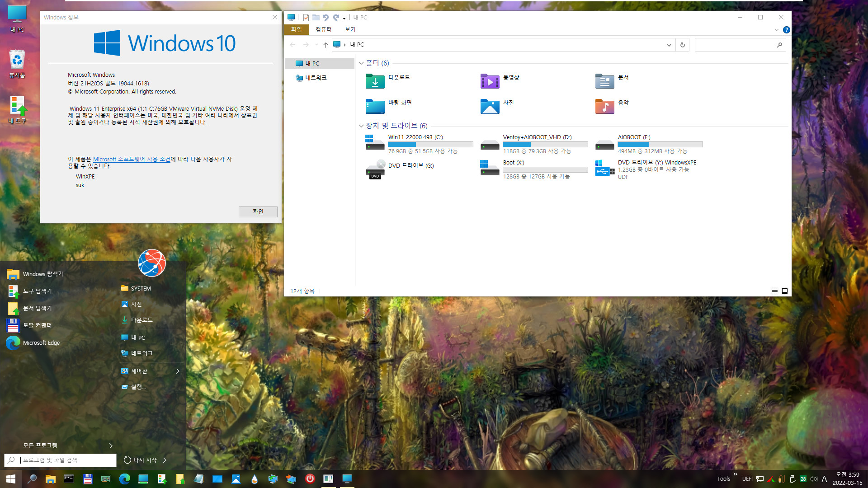Collapse the 장치 및 드라이브 (6) group
Viewport: 868px width, 488px height.
tap(361, 126)
